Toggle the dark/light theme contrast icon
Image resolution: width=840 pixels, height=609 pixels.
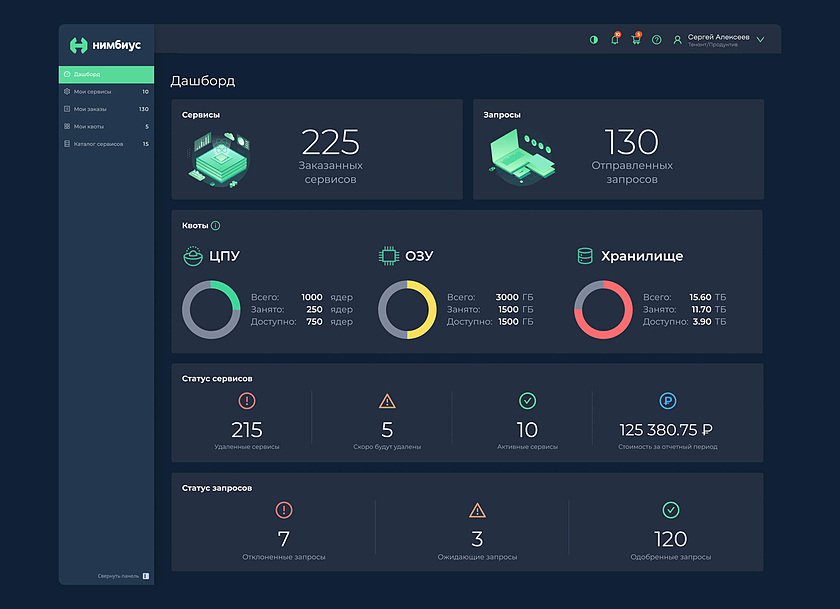tap(594, 40)
